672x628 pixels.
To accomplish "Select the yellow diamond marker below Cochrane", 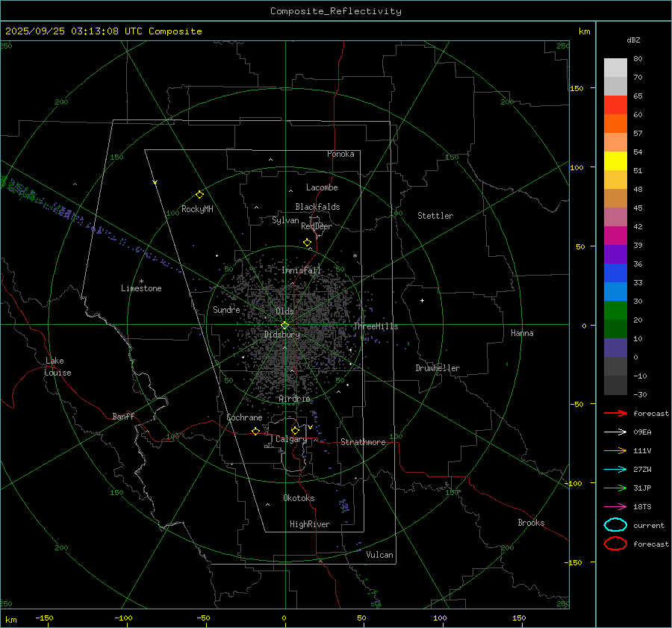I will click(x=255, y=432).
